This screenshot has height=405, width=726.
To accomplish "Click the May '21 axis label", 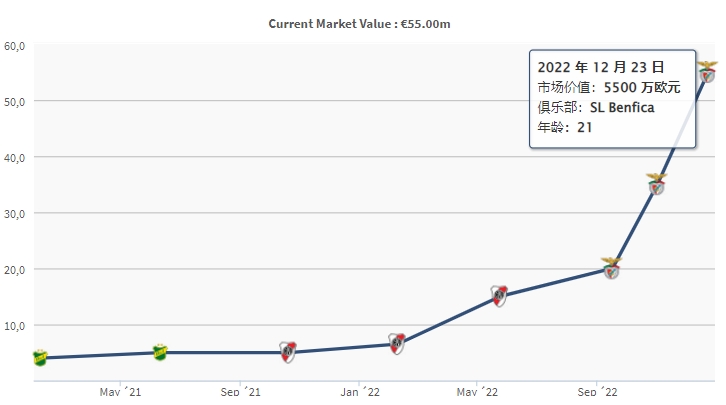I will [120, 392].
